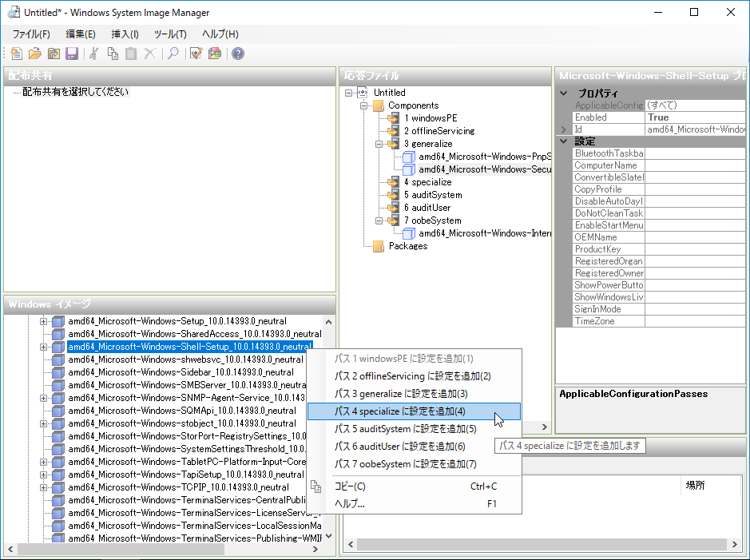Click the 6 auditUser pass icon
The height and width of the screenshot is (560, 750).
(393, 208)
